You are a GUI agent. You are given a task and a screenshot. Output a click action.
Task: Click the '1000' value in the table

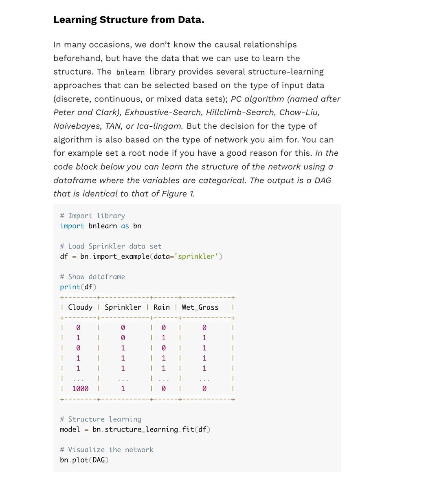pyautogui.click(x=80, y=389)
